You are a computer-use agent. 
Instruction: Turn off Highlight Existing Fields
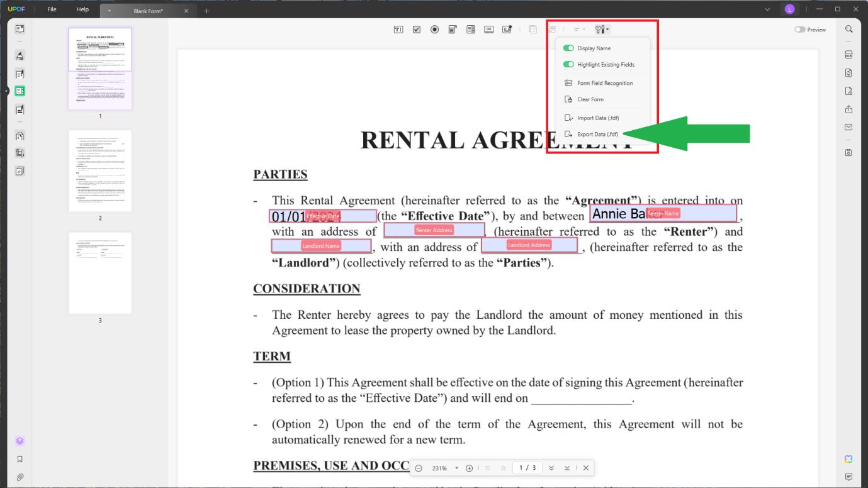[569, 64]
